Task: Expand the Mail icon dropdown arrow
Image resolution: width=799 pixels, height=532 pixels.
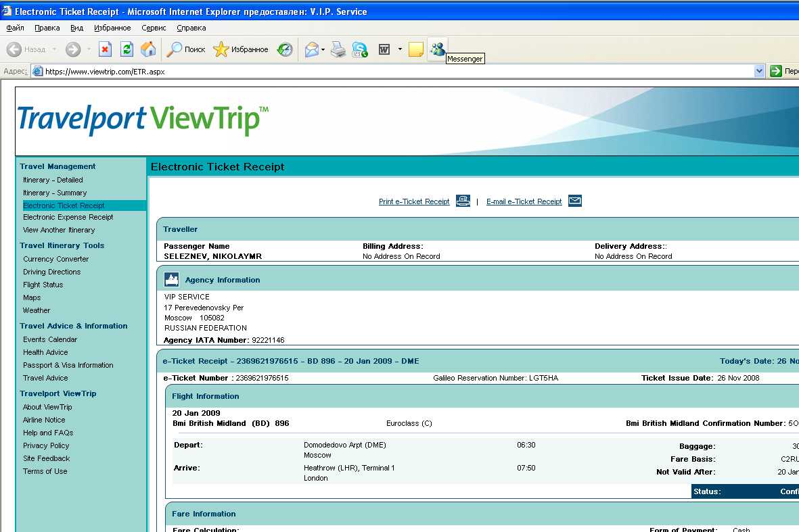Action: point(323,49)
